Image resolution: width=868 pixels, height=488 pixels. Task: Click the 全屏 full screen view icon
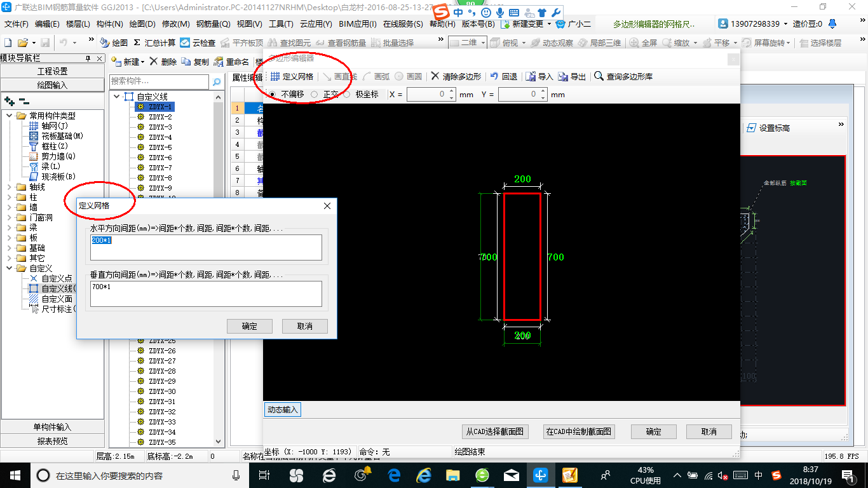(643, 43)
